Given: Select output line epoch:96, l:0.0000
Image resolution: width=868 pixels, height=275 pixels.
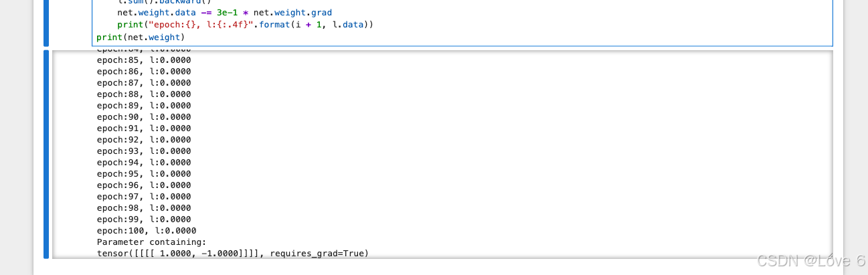Looking at the screenshot, I should pos(144,185).
